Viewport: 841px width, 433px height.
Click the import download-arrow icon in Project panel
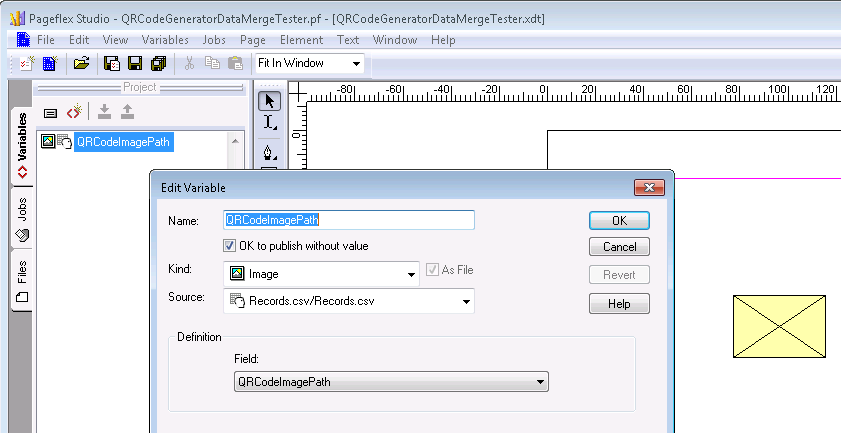(104, 112)
